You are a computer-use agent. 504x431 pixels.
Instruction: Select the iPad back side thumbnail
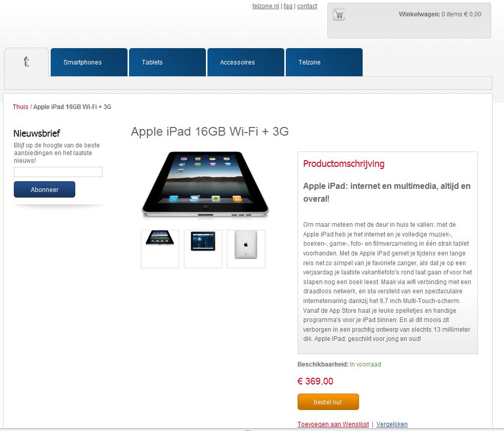tap(246, 249)
